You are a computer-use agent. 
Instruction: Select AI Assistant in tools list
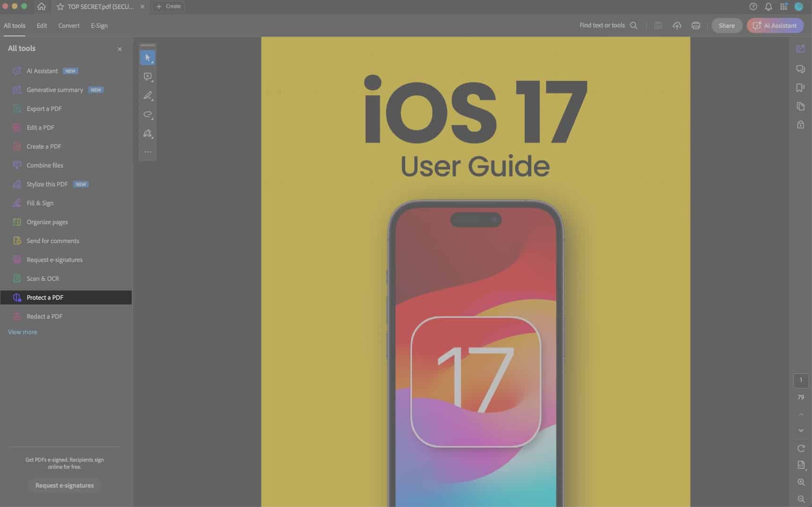pyautogui.click(x=66, y=71)
